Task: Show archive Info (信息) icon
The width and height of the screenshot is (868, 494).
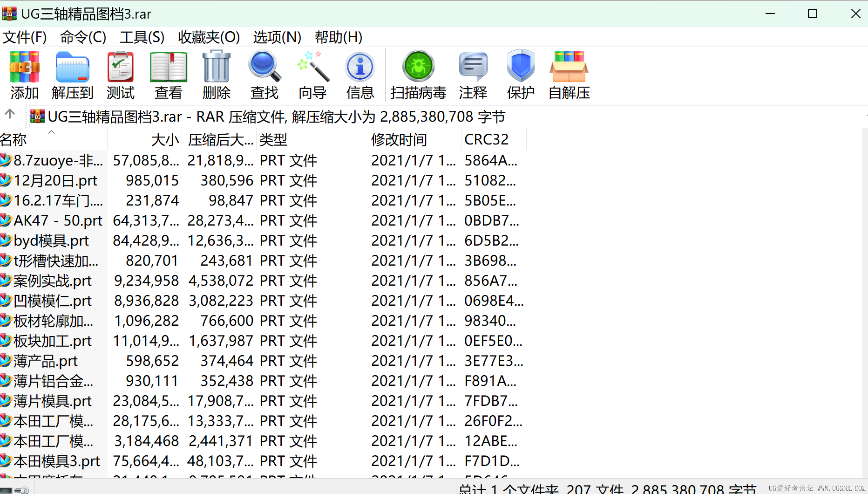Action: 360,75
